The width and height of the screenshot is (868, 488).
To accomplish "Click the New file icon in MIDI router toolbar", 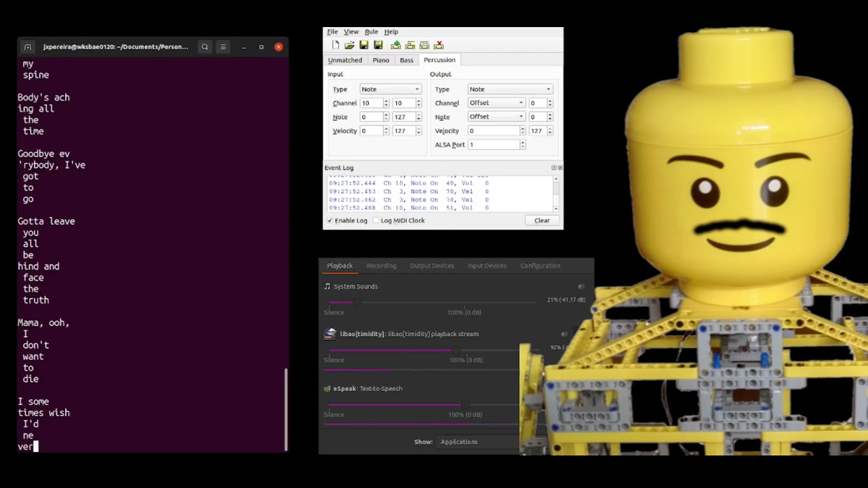I will [335, 45].
